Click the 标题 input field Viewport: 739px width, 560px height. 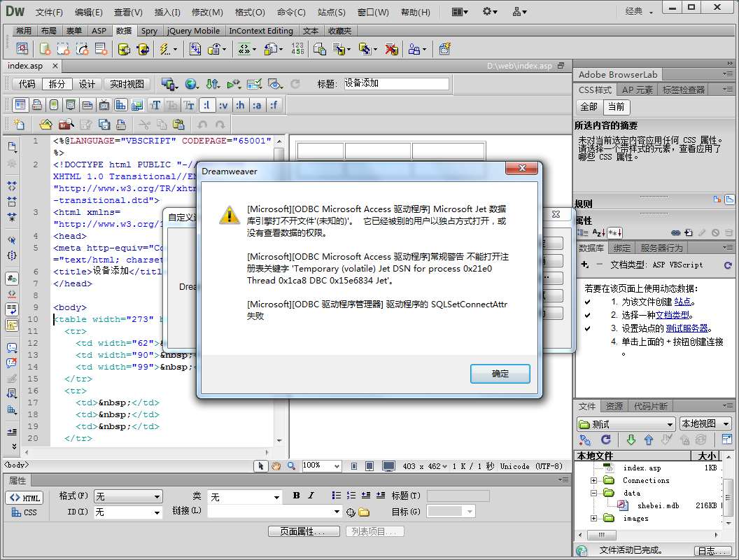[396, 84]
